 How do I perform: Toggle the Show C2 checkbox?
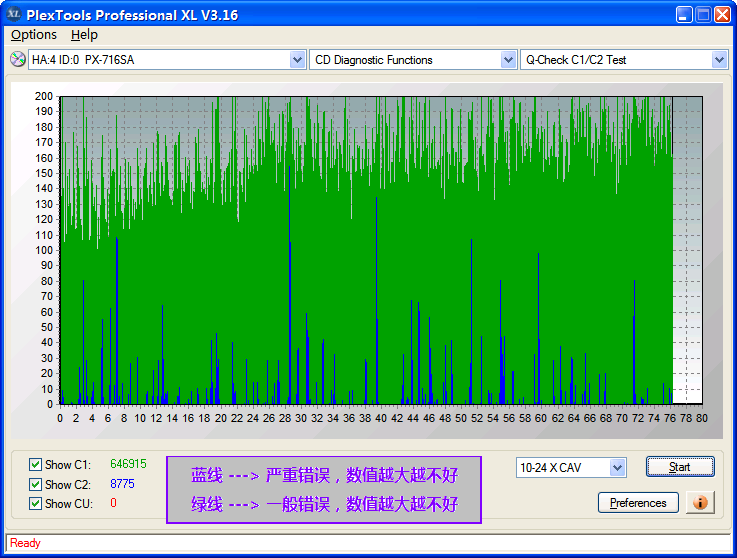[36, 484]
